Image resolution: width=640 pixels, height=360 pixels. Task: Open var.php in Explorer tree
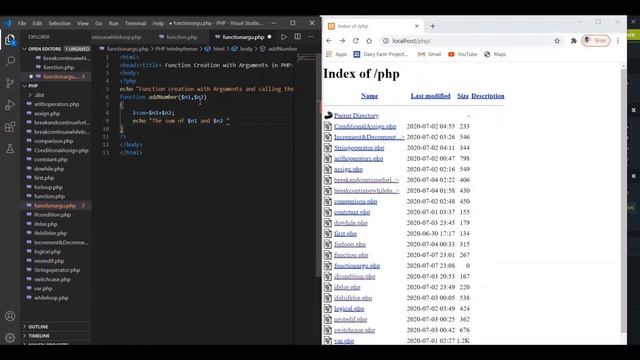(x=56, y=289)
